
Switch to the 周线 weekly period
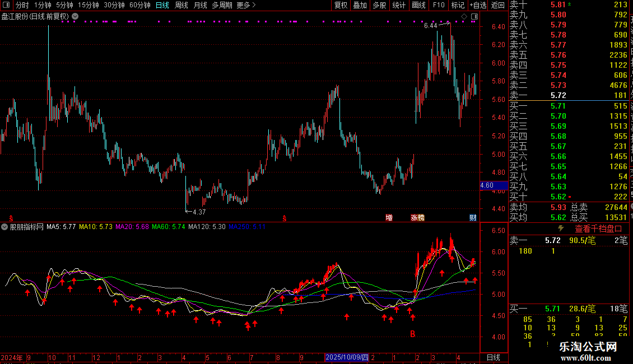coord(181,5)
